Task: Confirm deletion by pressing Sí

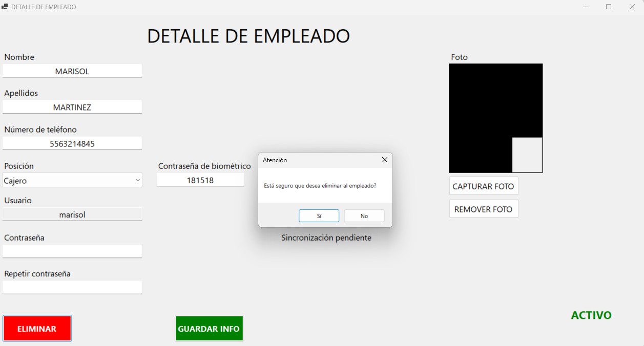Action: [x=319, y=216]
